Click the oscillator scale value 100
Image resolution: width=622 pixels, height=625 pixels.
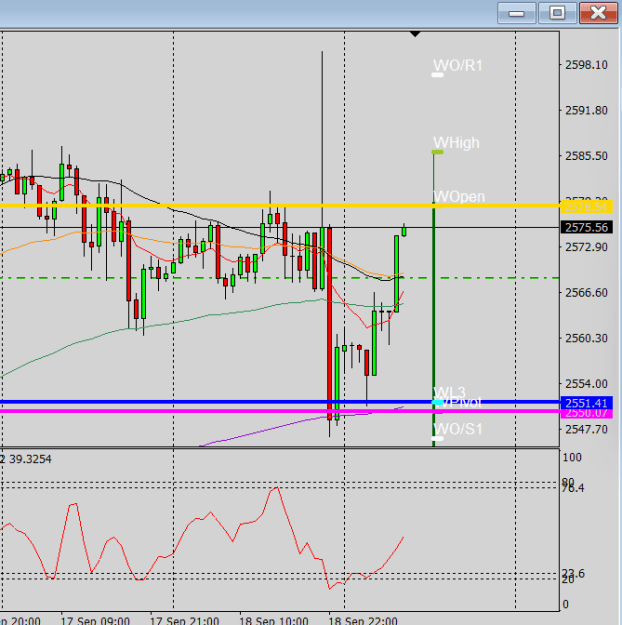point(572,458)
